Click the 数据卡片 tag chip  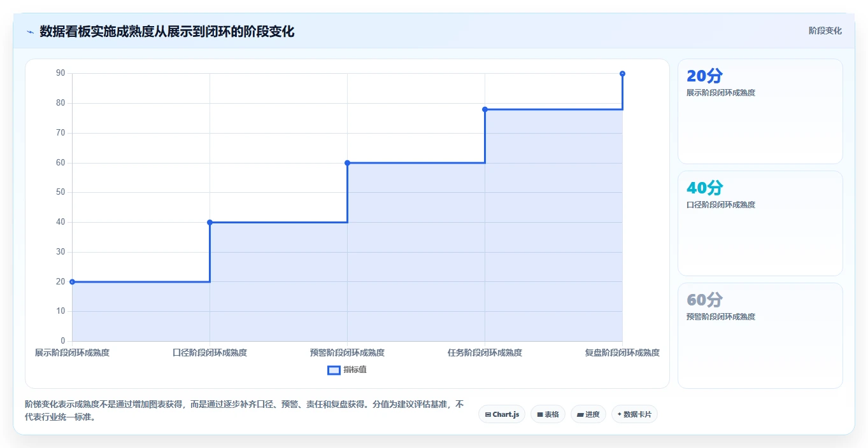(x=634, y=414)
